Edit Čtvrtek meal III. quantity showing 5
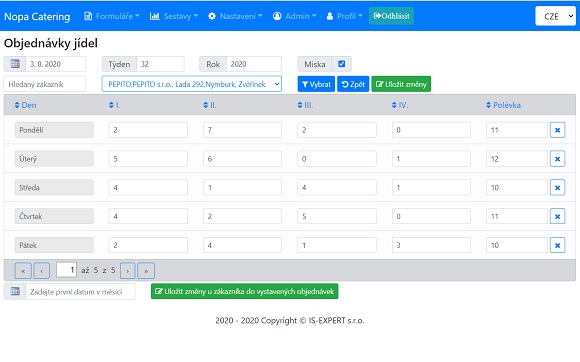Image resolution: width=580 pixels, height=362 pixels. click(337, 217)
